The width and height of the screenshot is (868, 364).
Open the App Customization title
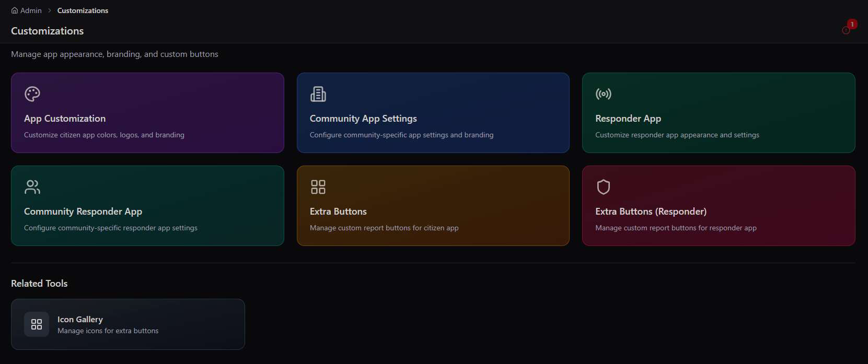pos(65,119)
